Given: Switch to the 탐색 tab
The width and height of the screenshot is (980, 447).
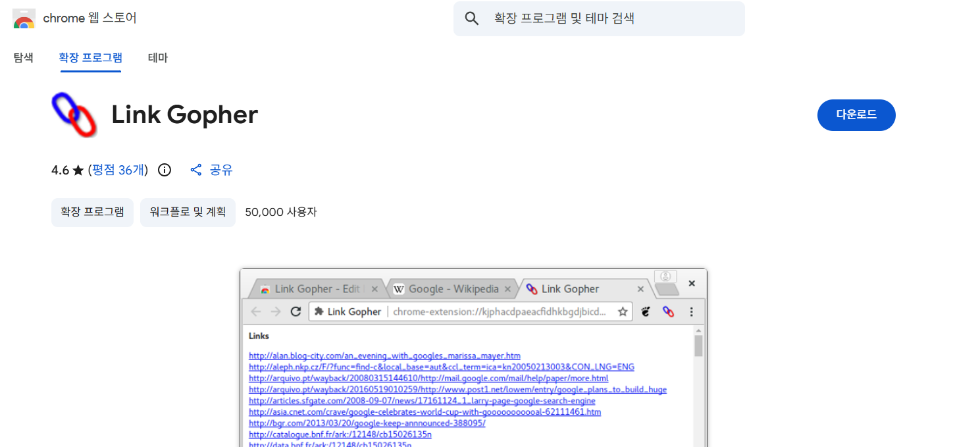Looking at the screenshot, I should (x=23, y=58).
